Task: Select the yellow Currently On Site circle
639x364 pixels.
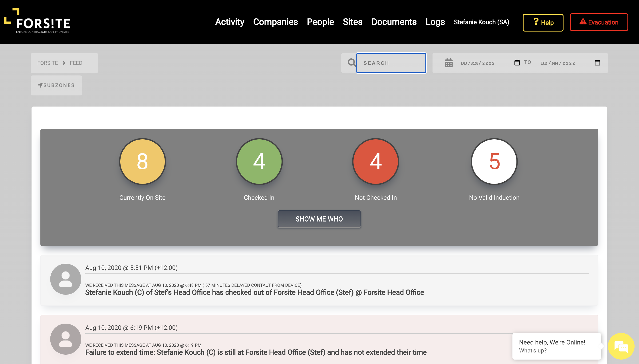Action: [x=142, y=162]
